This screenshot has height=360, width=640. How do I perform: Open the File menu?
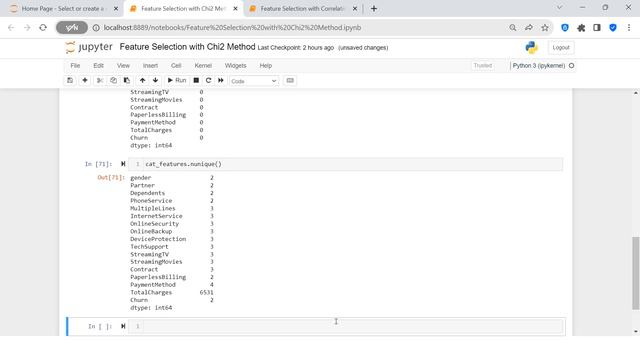[75, 66]
